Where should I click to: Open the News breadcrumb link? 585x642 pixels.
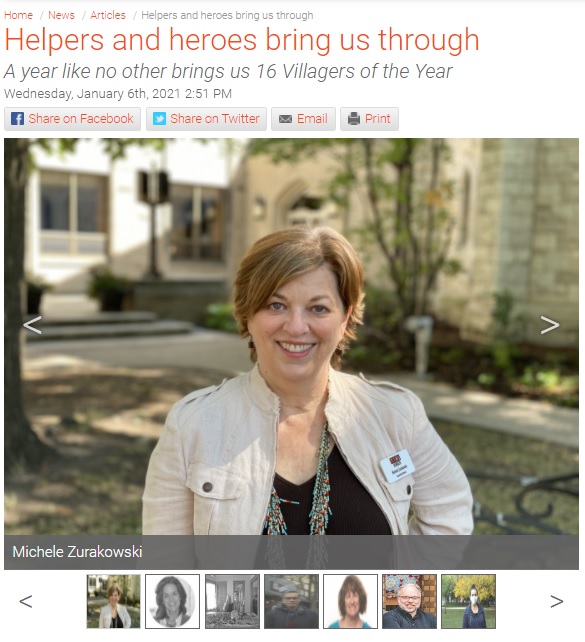click(x=61, y=15)
